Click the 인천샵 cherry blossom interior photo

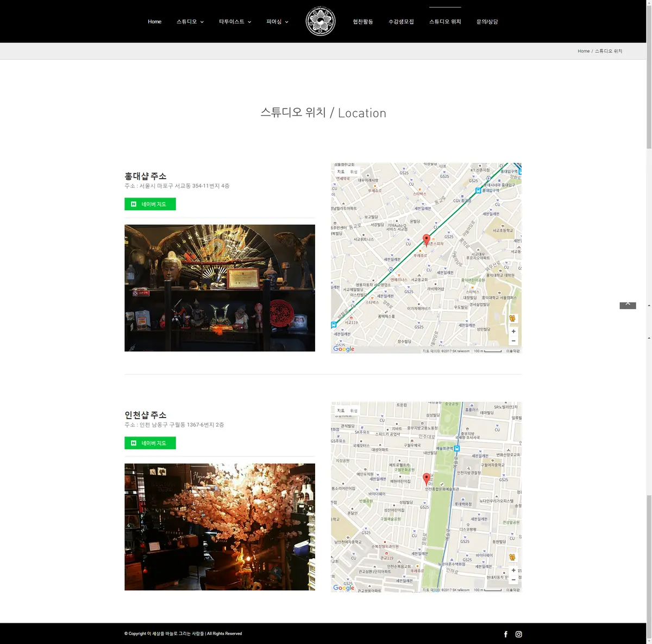tap(220, 527)
